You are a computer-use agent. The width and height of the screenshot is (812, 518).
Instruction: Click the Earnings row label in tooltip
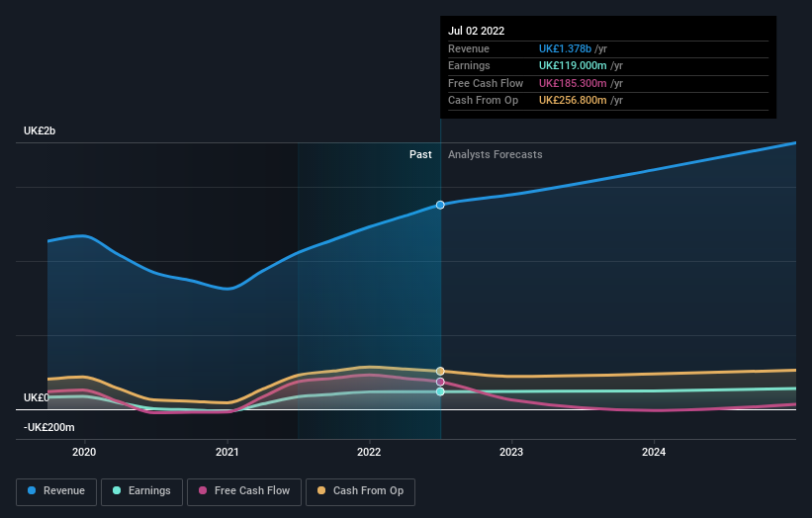click(469, 65)
